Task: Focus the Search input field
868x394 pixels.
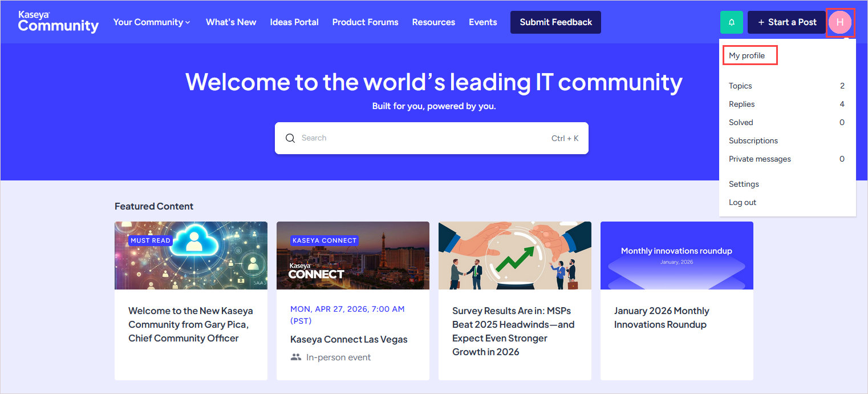Action: tap(422, 138)
